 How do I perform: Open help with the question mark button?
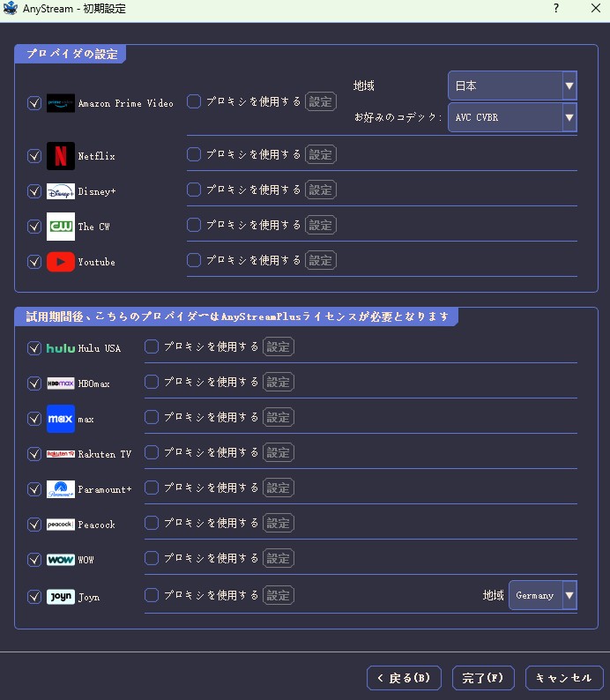point(556,8)
